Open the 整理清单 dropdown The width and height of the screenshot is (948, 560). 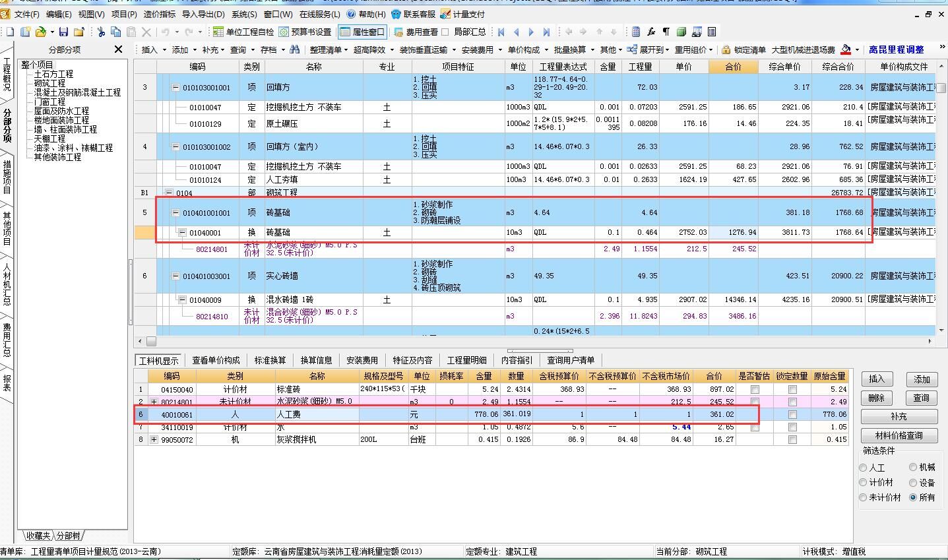tap(329, 49)
